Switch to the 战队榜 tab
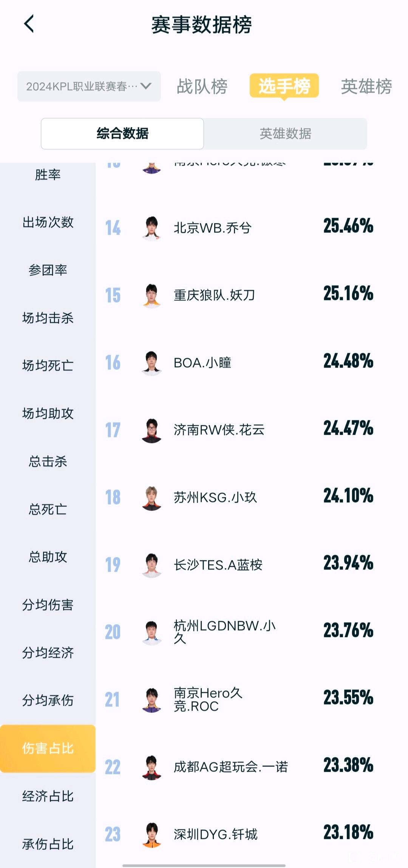The height and width of the screenshot is (868, 408). pyautogui.click(x=202, y=86)
